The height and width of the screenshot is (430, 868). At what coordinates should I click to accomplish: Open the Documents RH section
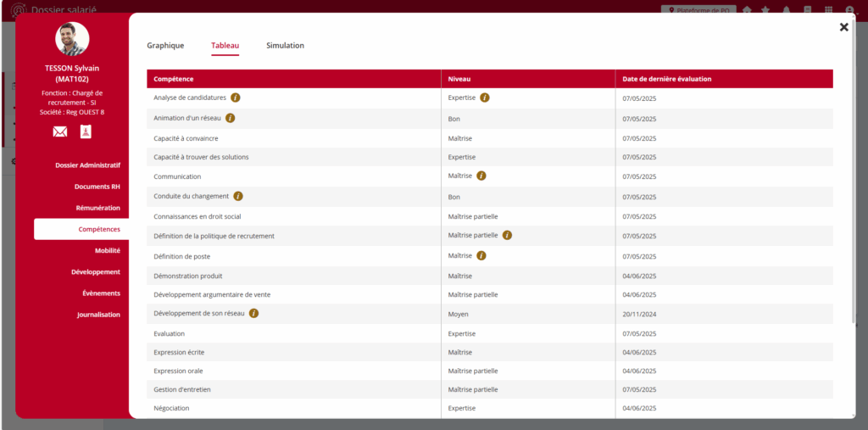point(97,187)
